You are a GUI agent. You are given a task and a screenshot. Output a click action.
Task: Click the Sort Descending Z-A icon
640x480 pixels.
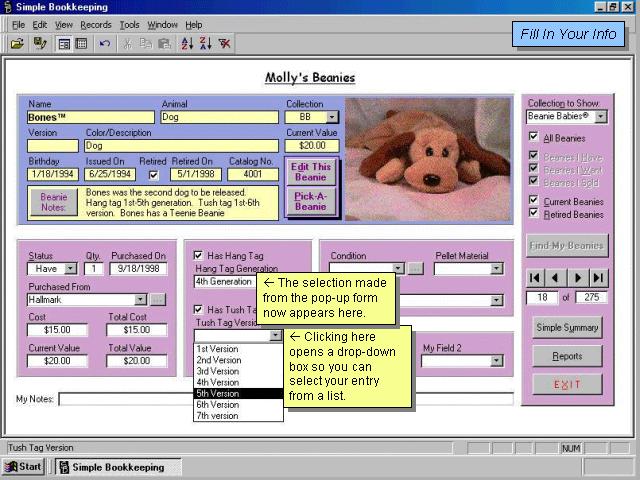(205, 44)
